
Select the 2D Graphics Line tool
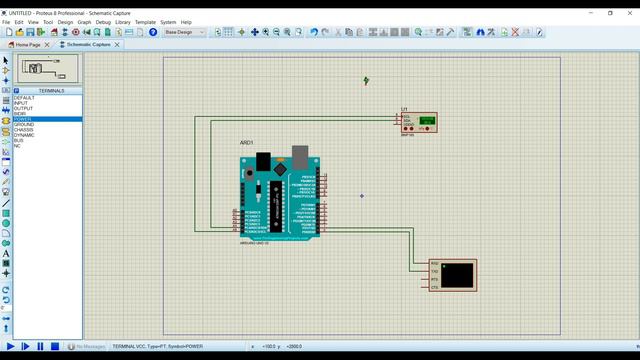(6, 203)
